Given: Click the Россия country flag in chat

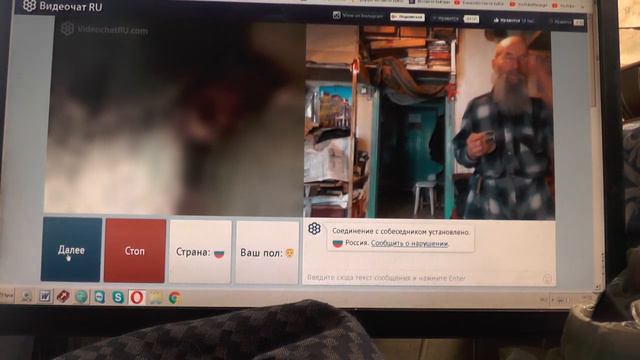Looking at the screenshot, I should click(337, 244).
